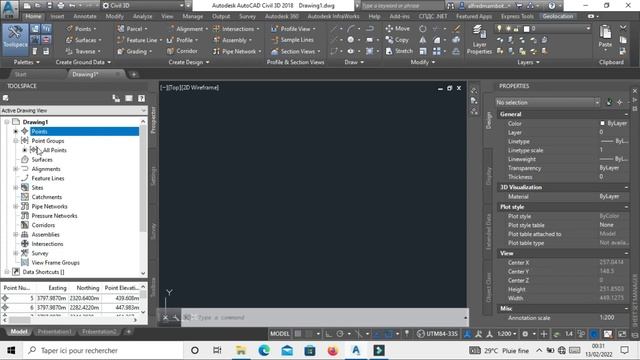Select the Assembly tool
This screenshot has width=640, height=360.
coord(232,40)
